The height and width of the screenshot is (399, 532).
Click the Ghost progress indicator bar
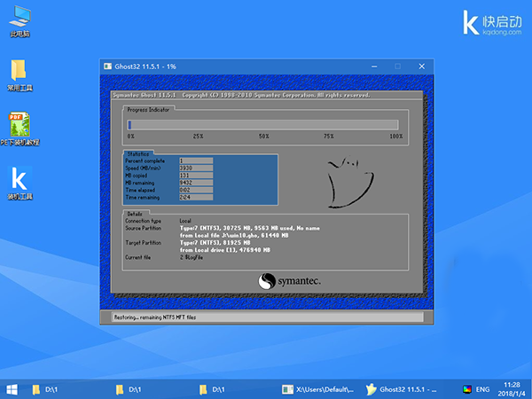pos(263,125)
